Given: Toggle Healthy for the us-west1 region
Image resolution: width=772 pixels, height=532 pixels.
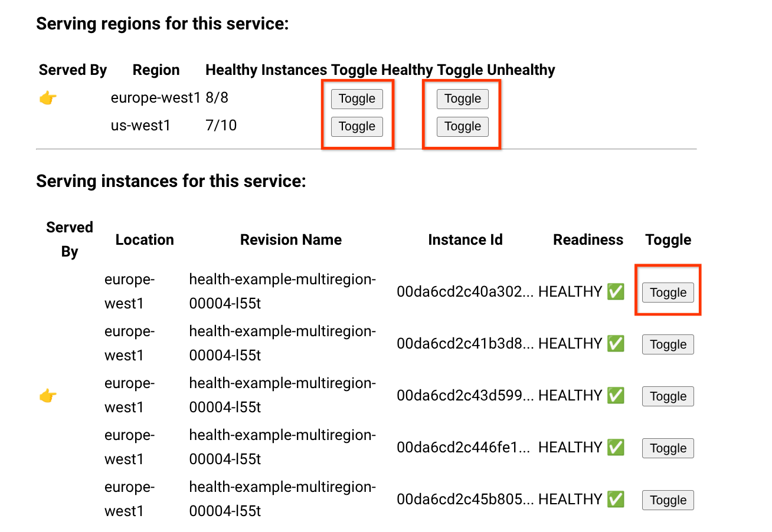Looking at the screenshot, I should pos(356,126).
